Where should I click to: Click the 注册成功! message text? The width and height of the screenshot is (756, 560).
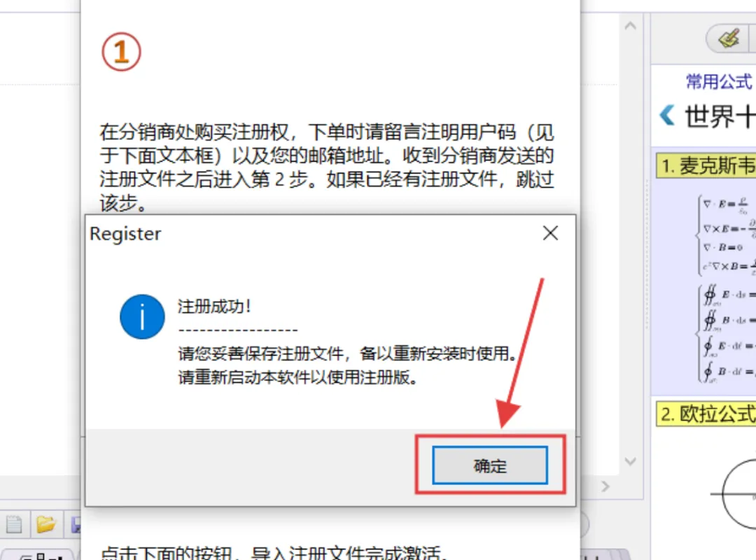click(x=214, y=307)
